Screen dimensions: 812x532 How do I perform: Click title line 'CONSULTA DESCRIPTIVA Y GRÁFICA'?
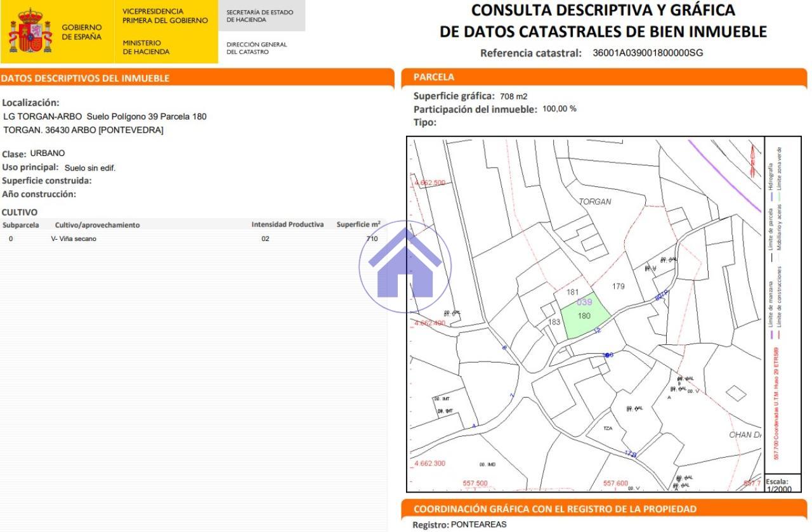point(604,10)
